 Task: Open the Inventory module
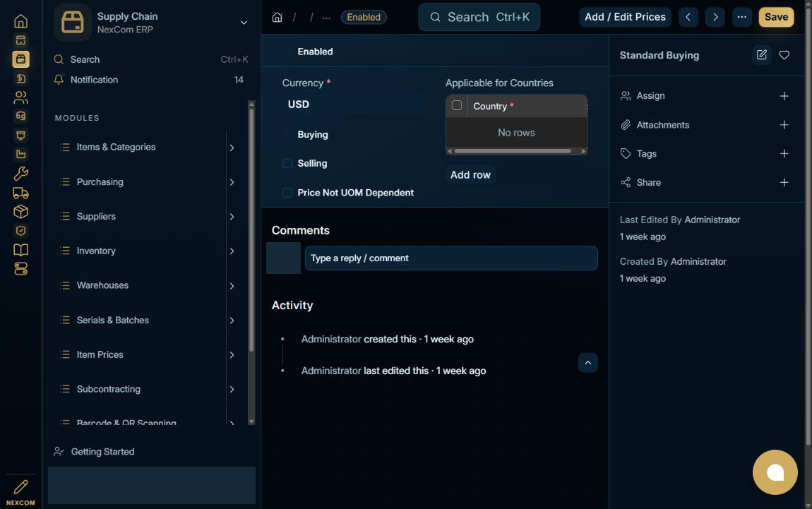(x=96, y=251)
